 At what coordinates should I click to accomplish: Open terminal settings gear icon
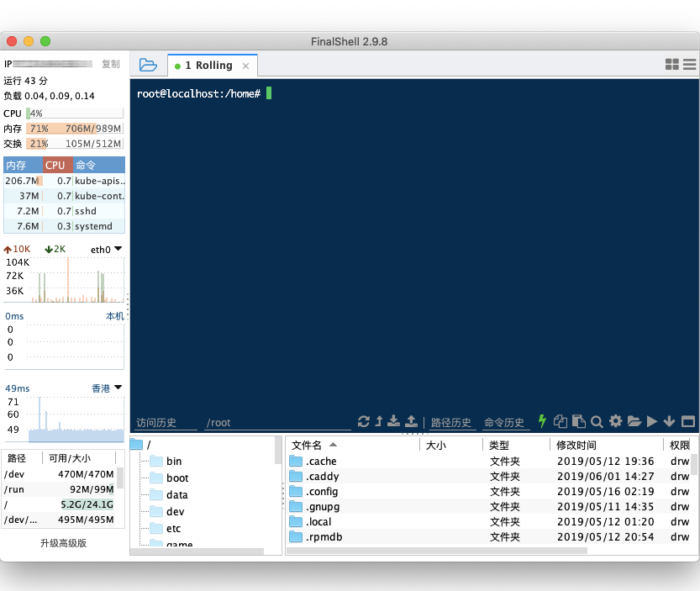point(616,421)
